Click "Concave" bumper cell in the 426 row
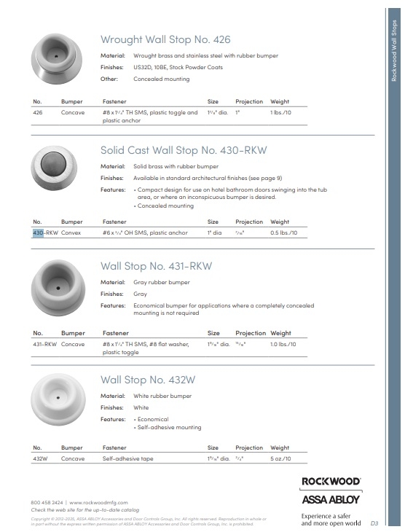Image resolution: width=405 pixels, height=532 pixels. pos(73,113)
